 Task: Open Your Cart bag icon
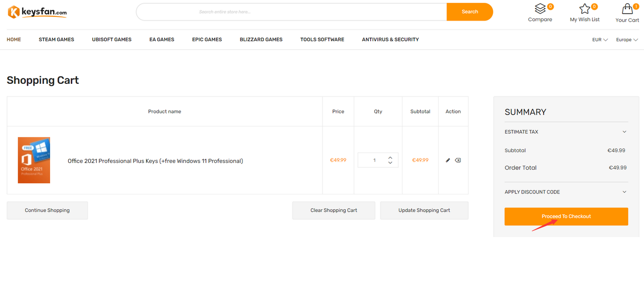click(x=627, y=9)
